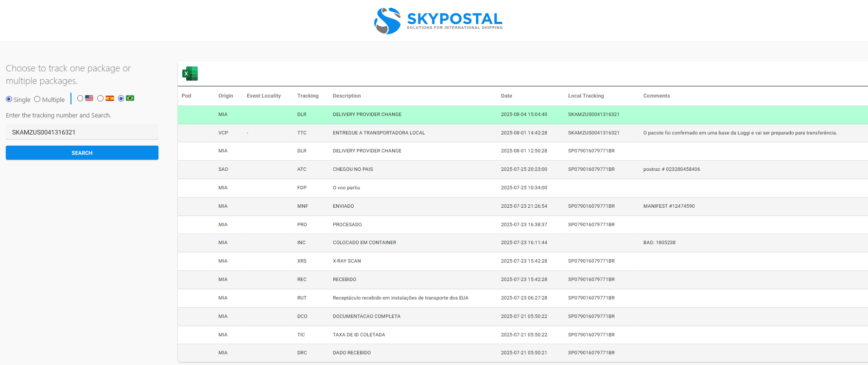Viewport: 868px width, 365px height.
Task: Click the Event Locality column header
Action: (x=264, y=96)
